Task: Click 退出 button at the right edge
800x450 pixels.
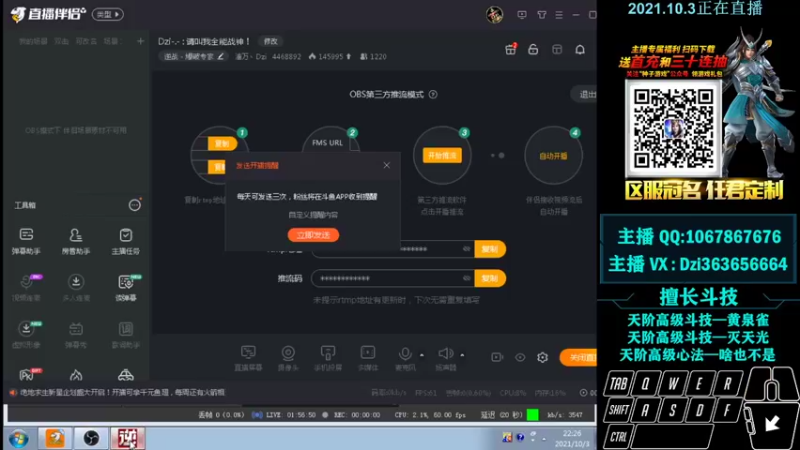Action: pyautogui.click(x=585, y=94)
